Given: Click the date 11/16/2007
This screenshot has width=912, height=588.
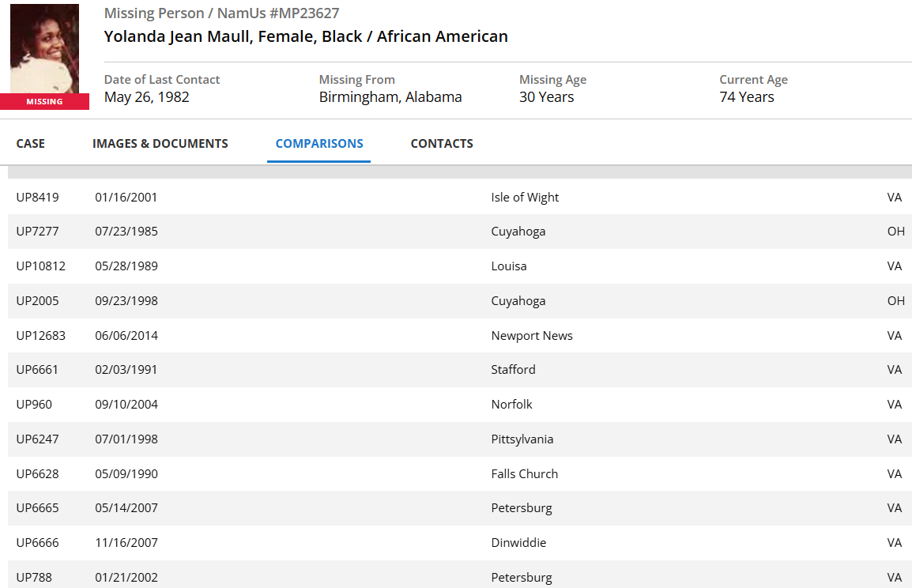Looking at the screenshot, I should tap(126, 543).
